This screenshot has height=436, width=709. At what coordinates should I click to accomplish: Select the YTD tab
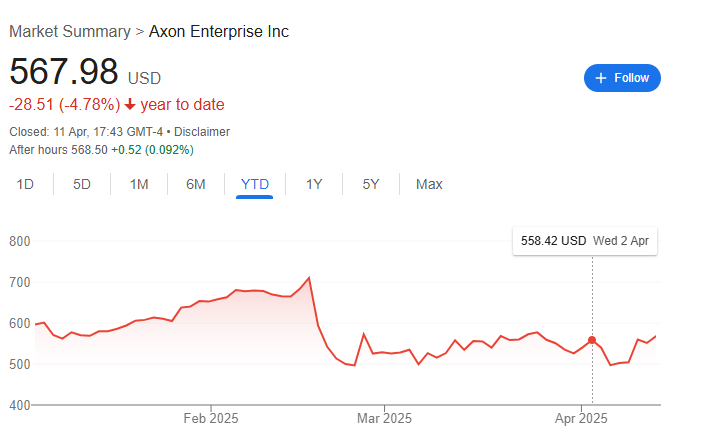[x=255, y=184]
